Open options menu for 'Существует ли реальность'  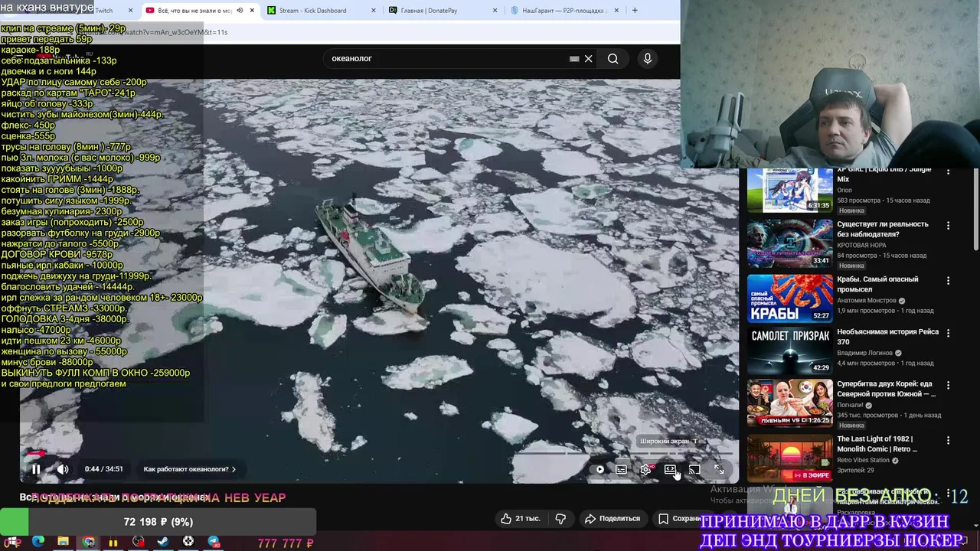[x=948, y=226]
